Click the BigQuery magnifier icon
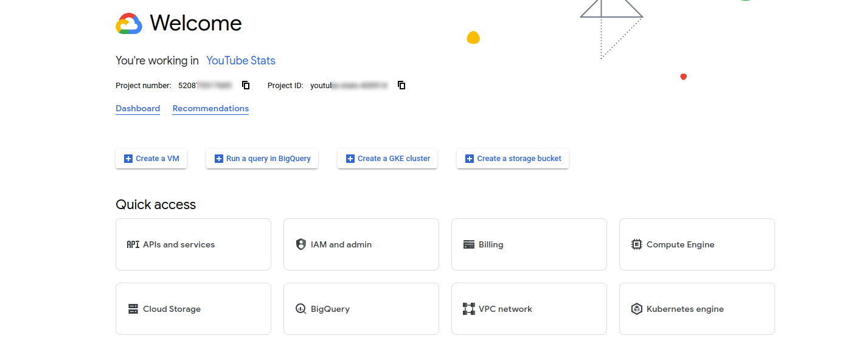868x338 pixels. coord(300,309)
